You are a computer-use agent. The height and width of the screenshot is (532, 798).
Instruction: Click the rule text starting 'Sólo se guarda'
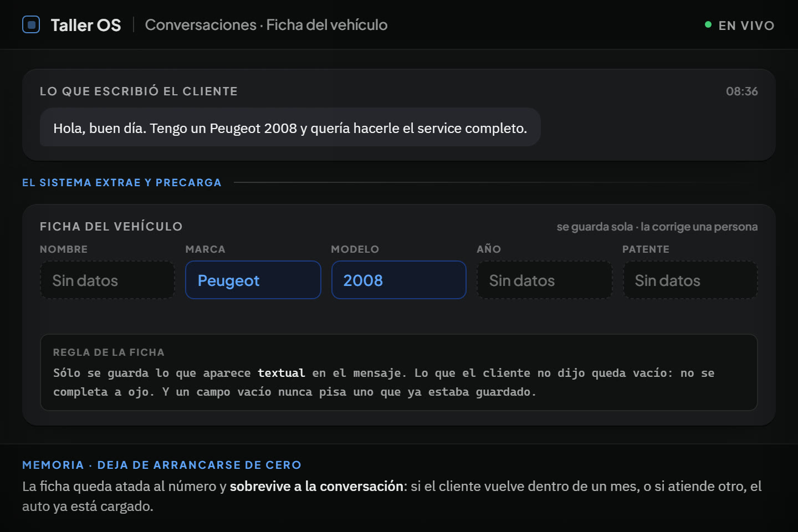383,382
